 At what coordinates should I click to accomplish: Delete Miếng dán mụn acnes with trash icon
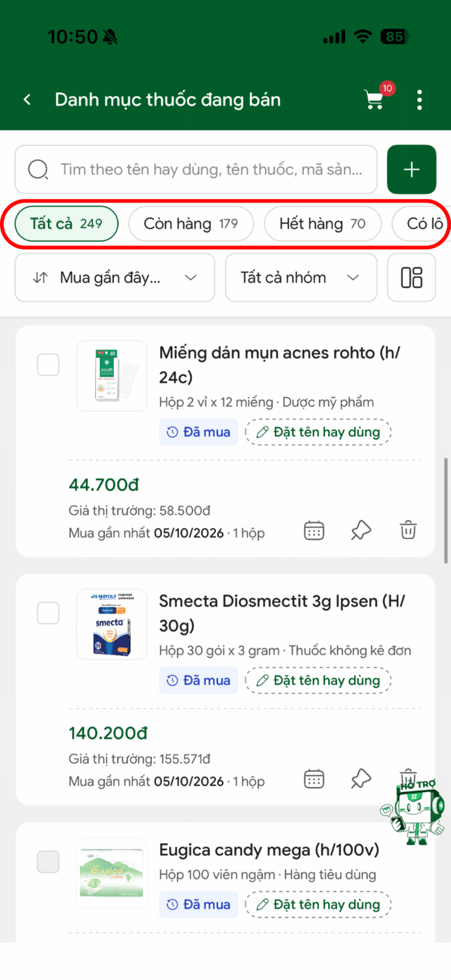point(408,530)
